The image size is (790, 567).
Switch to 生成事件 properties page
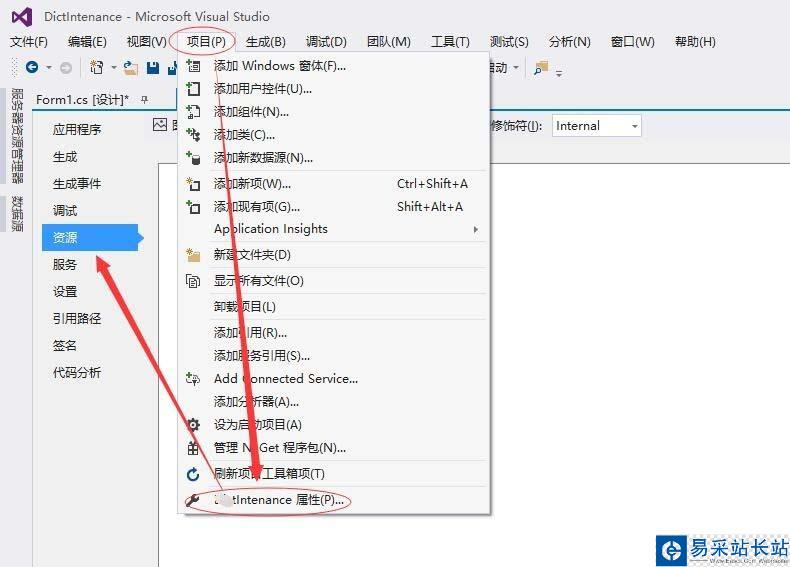77,183
